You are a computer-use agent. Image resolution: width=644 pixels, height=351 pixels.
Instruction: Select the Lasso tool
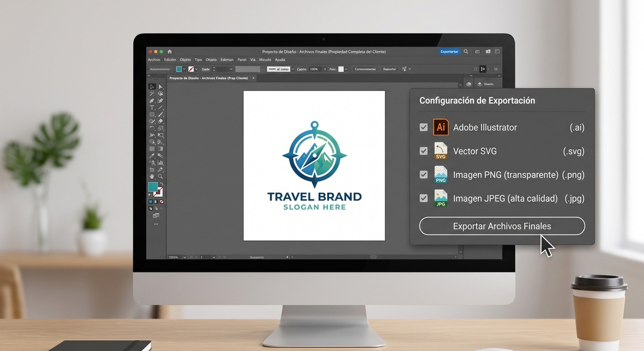pyautogui.click(x=160, y=93)
